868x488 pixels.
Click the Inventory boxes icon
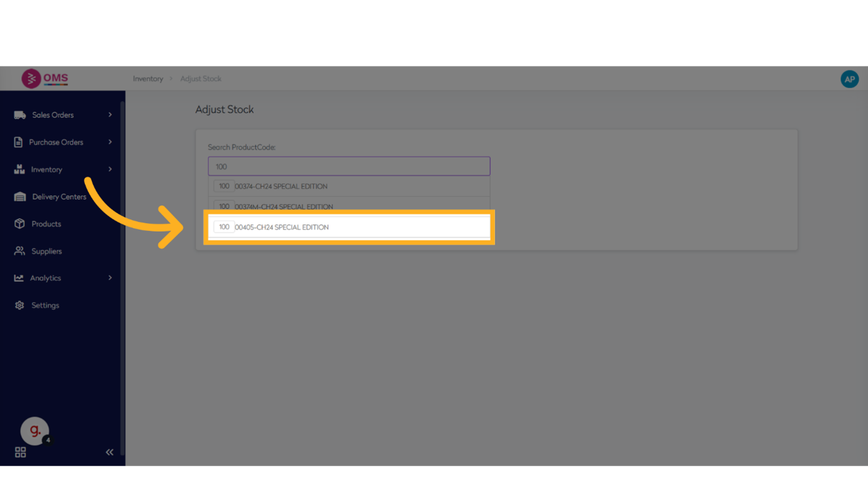click(20, 169)
